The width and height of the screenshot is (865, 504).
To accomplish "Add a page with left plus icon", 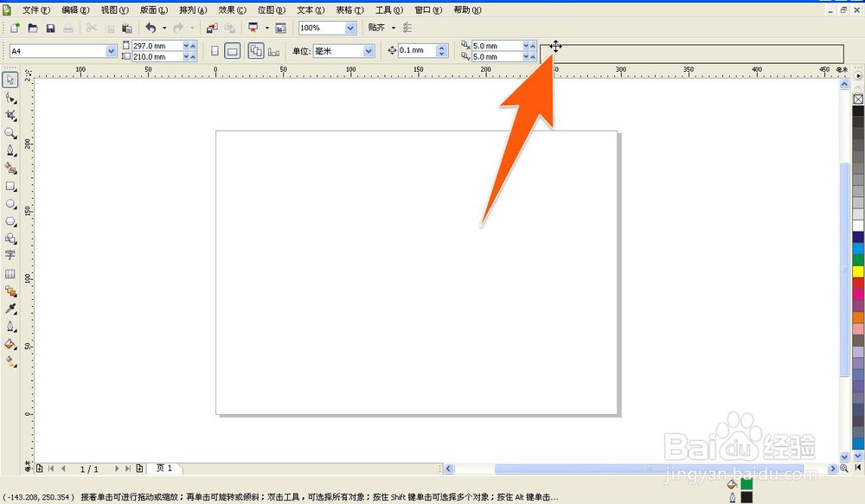I will [x=40, y=469].
